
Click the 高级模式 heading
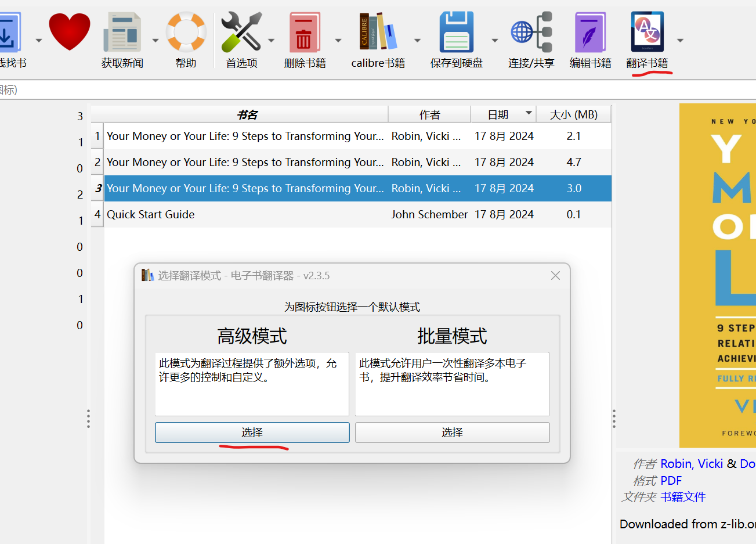click(252, 336)
